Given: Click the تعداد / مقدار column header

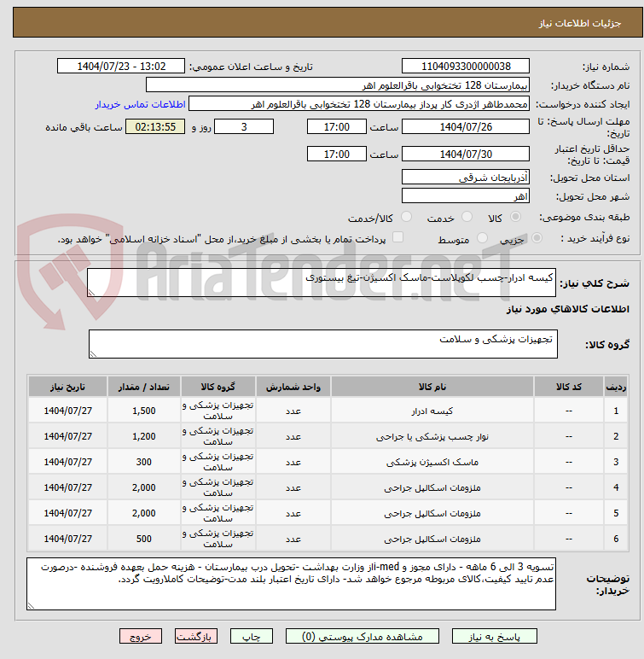Looking at the screenshot, I should [x=143, y=387].
